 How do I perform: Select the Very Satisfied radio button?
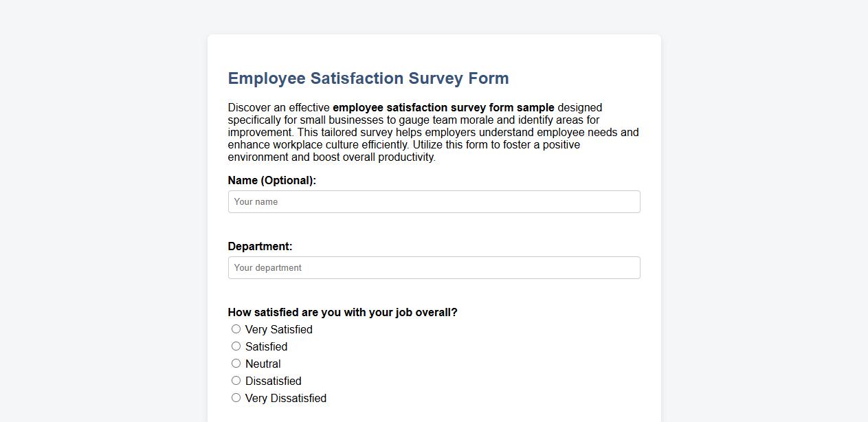[236, 329]
